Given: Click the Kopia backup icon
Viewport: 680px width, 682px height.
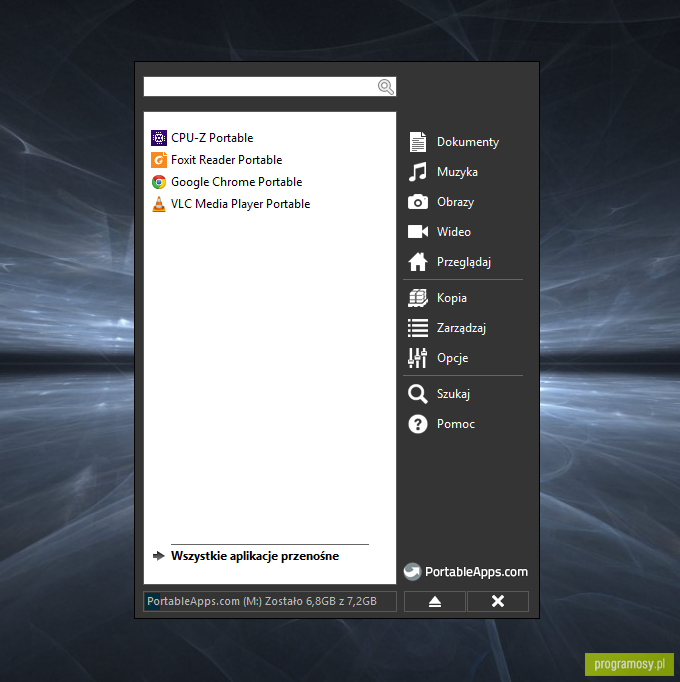Looking at the screenshot, I should (418, 298).
